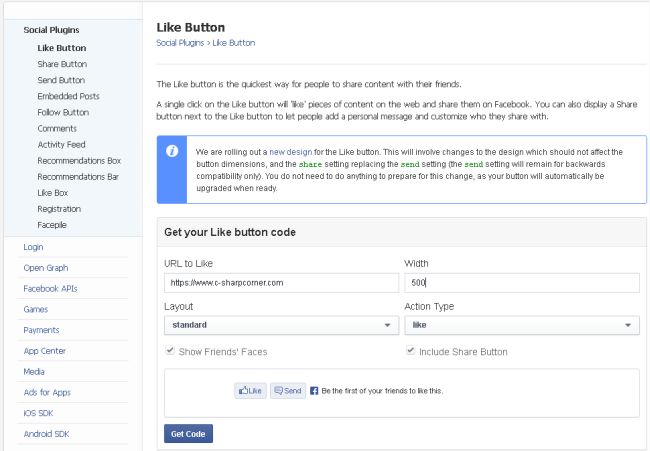Open Activity Feed sidebar item

tap(61, 145)
